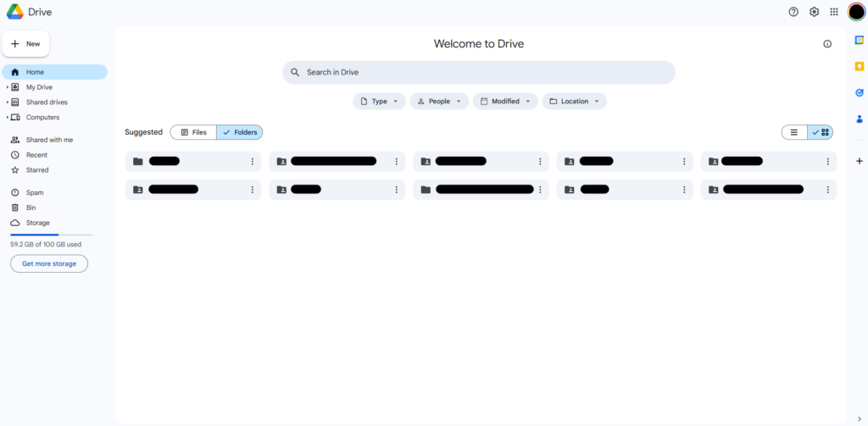Screen dimensions: 868x426
Task: Open Google Calendar in side panel
Action: coord(859,40)
